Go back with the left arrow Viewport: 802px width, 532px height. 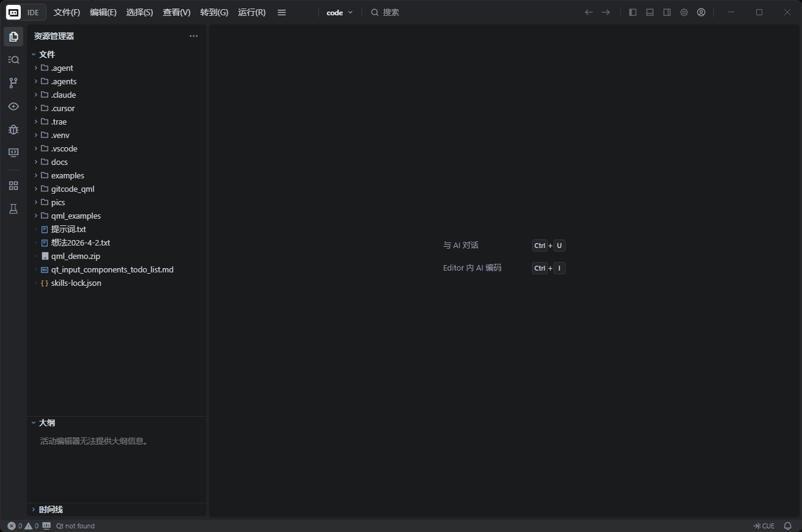pos(589,12)
